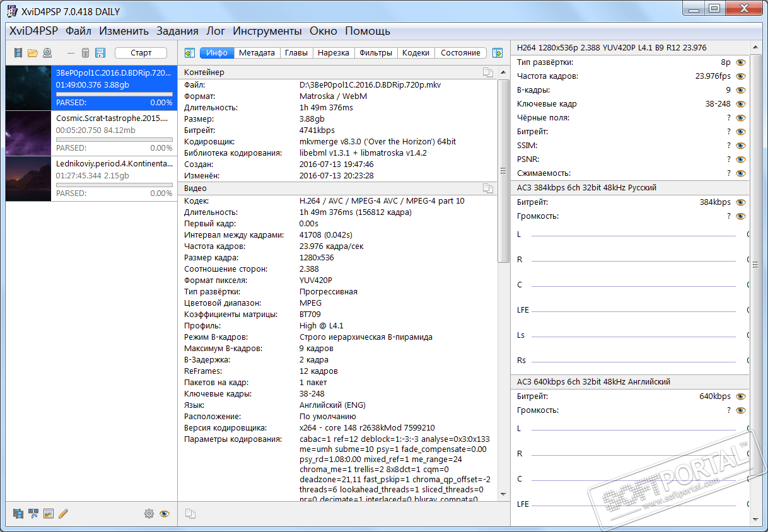Click the add video file filmstrip icon

tap(18, 53)
